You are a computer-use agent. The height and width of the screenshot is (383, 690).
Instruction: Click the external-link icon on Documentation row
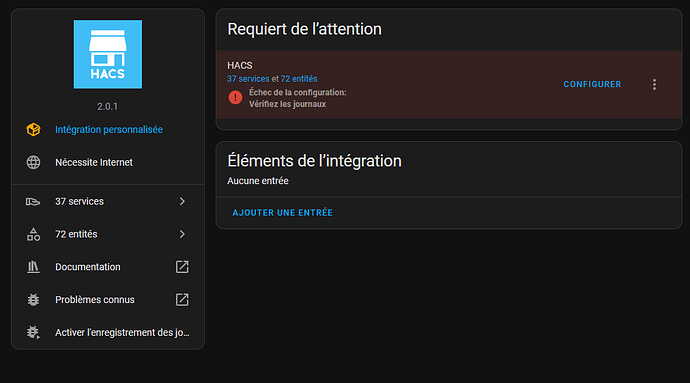point(182,267)
